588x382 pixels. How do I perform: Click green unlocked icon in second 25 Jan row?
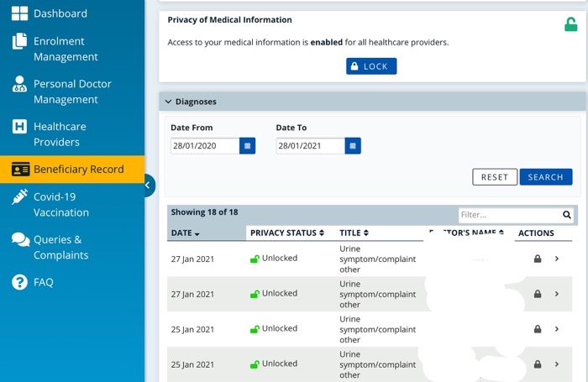(x=255, y=364)
